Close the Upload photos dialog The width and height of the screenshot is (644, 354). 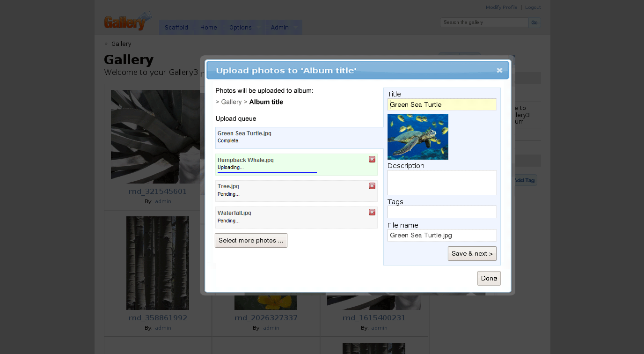point(499,70)
